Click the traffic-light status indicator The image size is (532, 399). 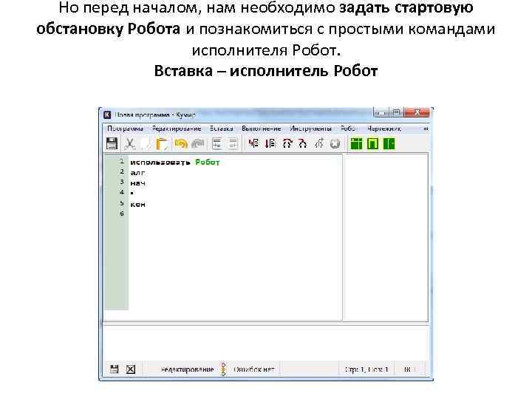223,369
